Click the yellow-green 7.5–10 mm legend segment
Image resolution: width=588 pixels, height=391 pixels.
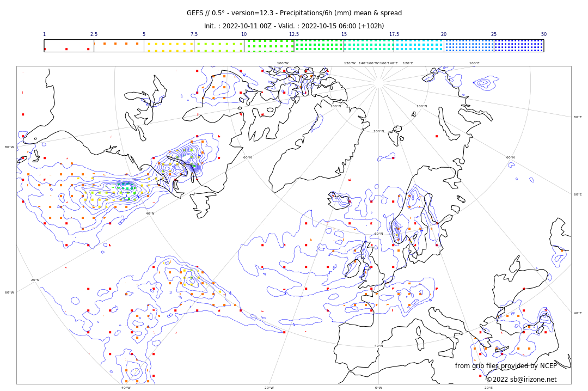[x=219, y=46]
